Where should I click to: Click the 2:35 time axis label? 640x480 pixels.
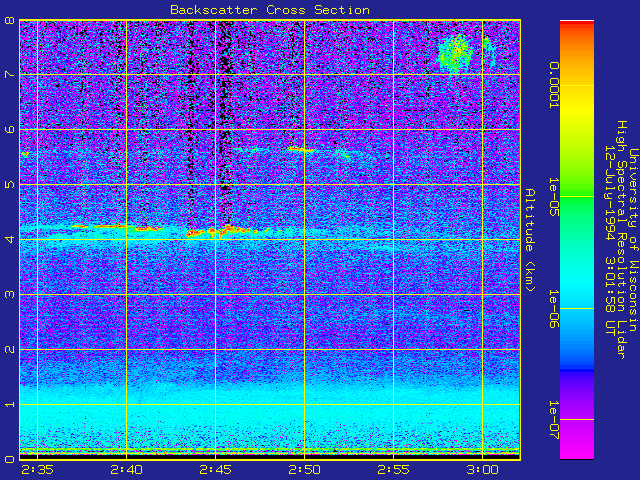(x=38, y=470)
